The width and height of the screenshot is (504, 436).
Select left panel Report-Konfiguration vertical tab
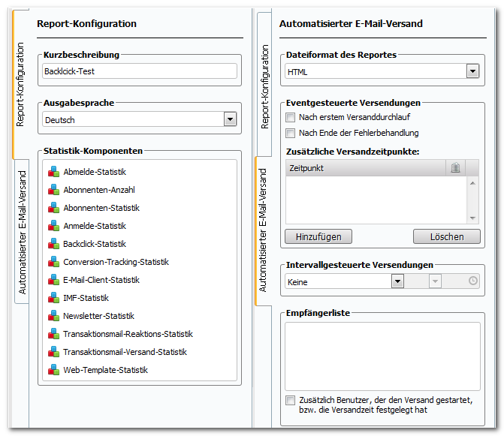click(x=20, y=85)
